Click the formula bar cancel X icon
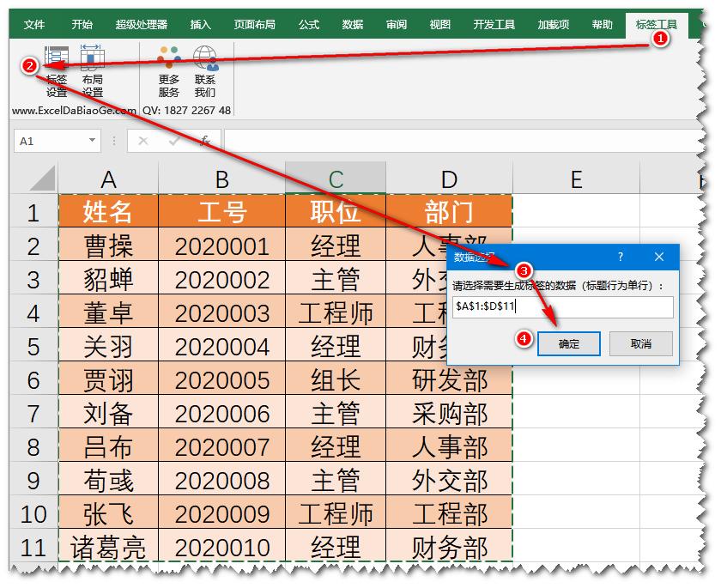Image resolution: width=721 pixels, height=588 pixels. [143, 141]
